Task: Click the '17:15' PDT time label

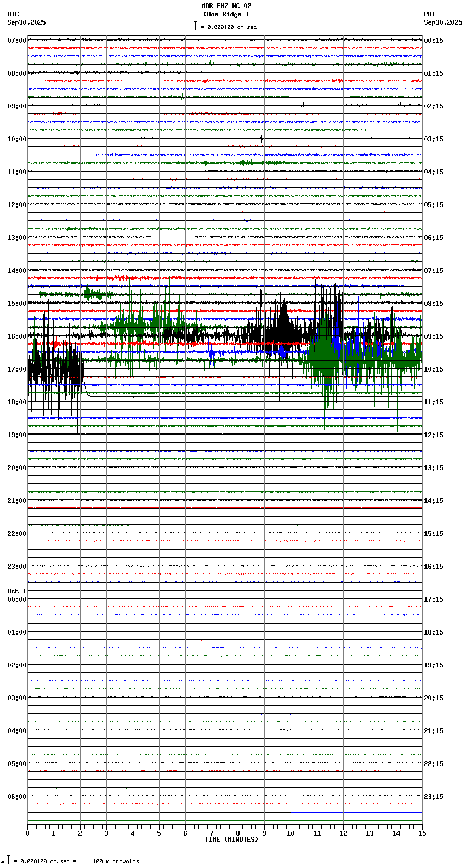Action: (x=434, y=599)
